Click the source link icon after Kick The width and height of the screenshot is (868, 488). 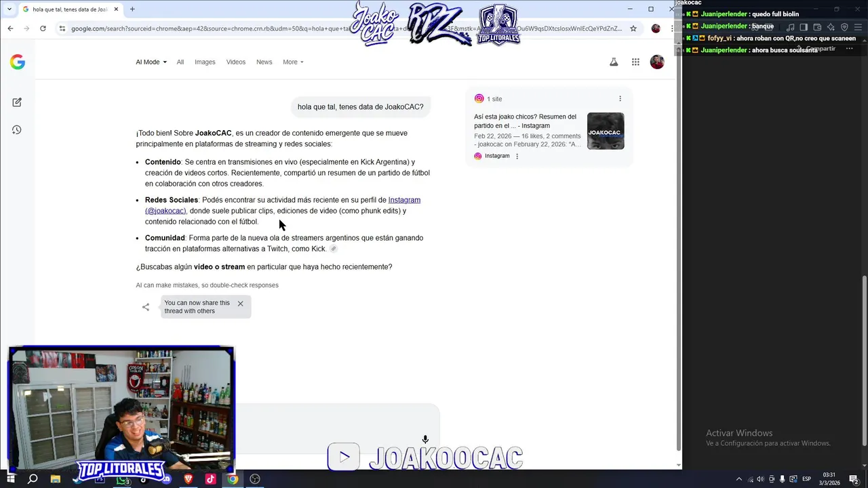tap(333, 249)
